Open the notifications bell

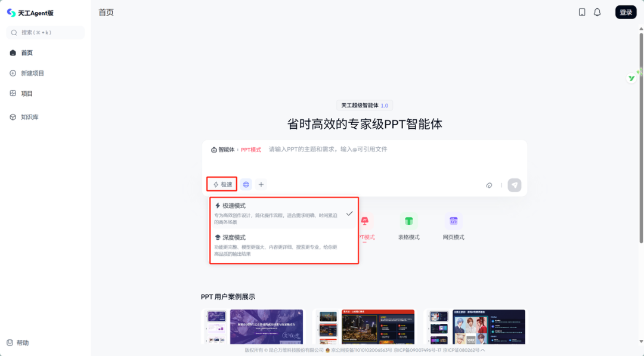(x=597, y=13)
